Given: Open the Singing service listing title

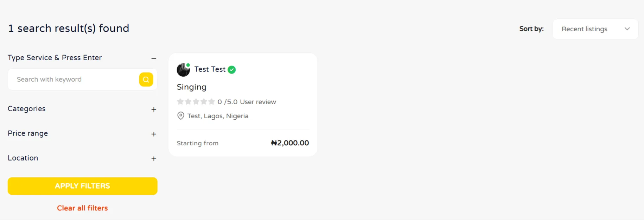Looking at the screenshot, I should [192, 87].
